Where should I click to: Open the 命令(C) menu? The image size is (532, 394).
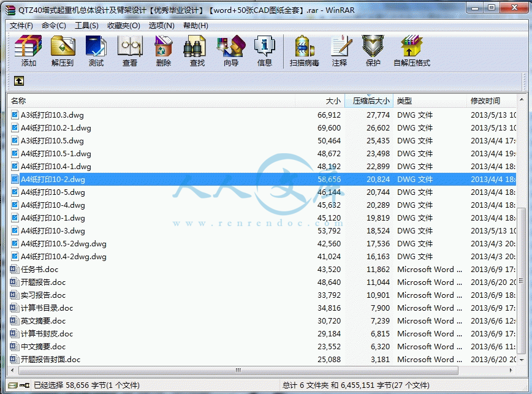coord(53,26)
